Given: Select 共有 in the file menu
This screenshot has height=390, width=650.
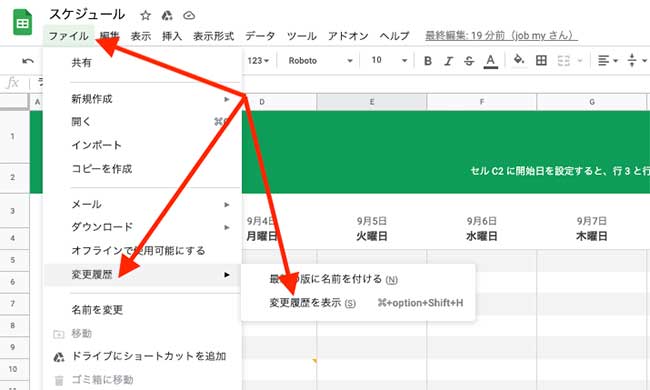Looking at the screenshot, I should pyautogui.click(x=142, y=63).
